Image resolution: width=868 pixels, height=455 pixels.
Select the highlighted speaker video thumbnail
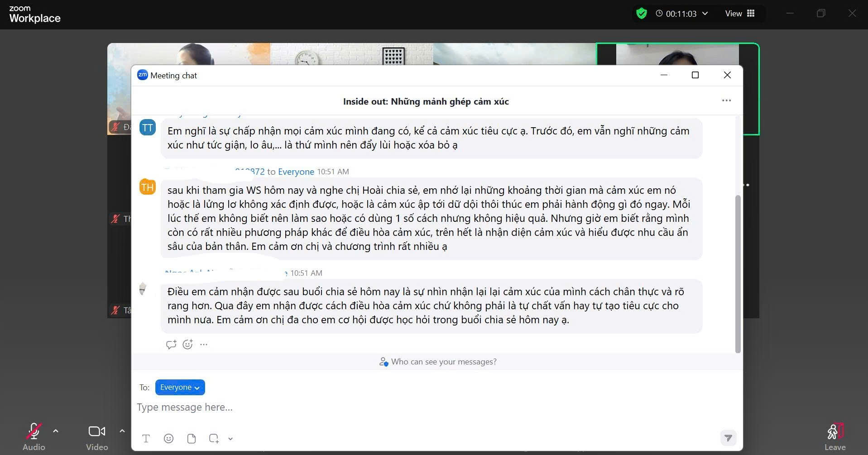point(677,54)
